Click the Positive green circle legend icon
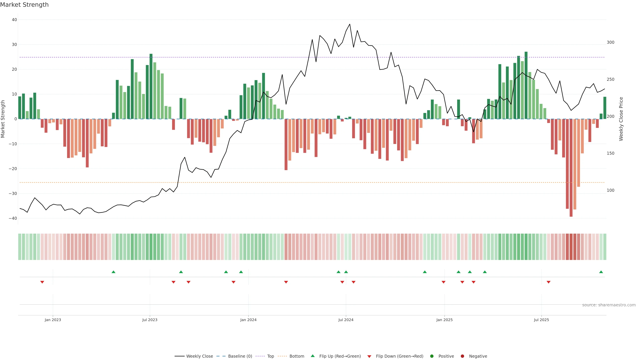The image size is (644, 362). 432,356
